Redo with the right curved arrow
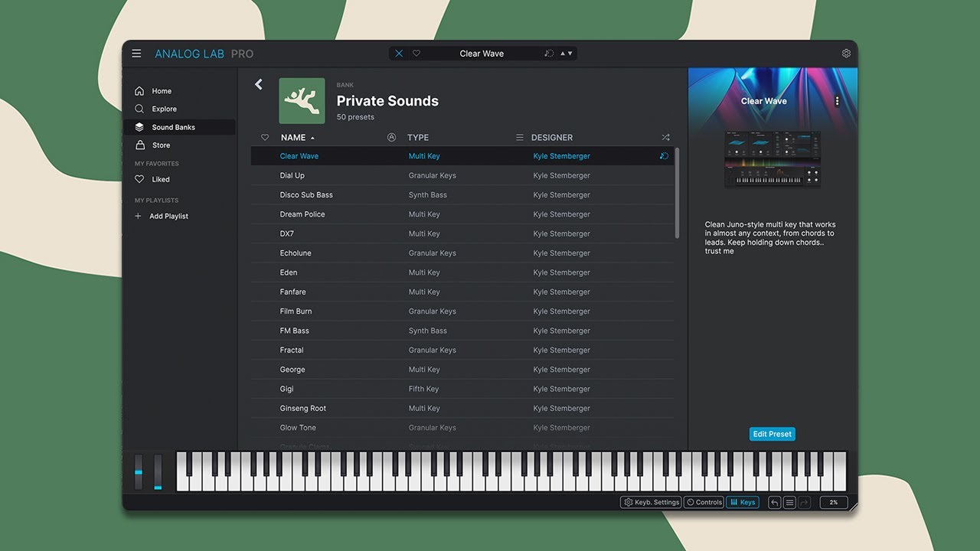 click(x=804, y=502)
